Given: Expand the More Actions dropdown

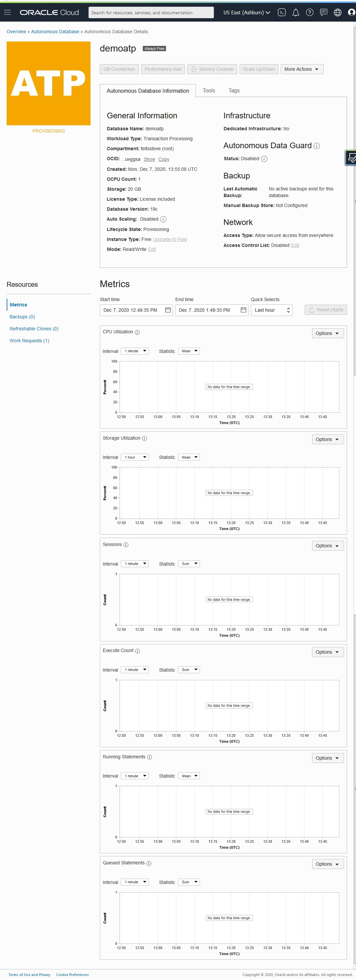Looking at the screenshot, I should (302, 69).
